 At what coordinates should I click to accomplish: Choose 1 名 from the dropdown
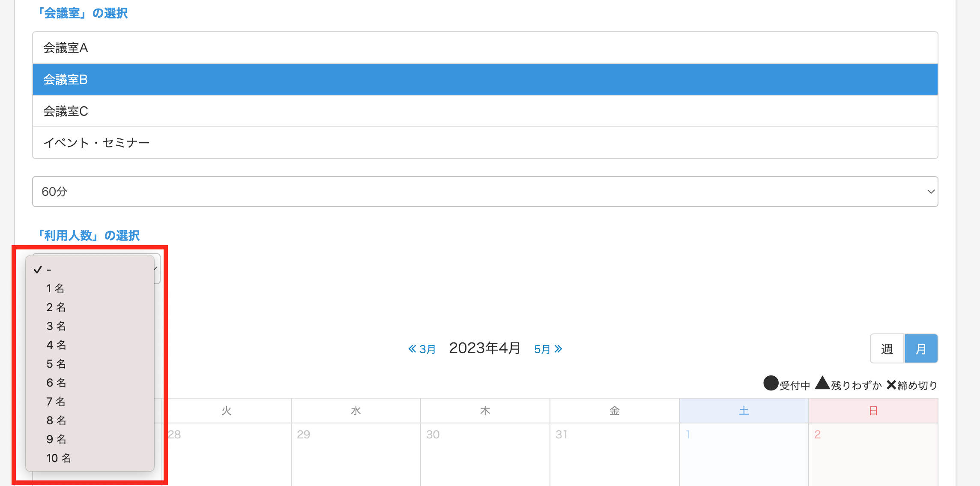click(x=56, y=288)
